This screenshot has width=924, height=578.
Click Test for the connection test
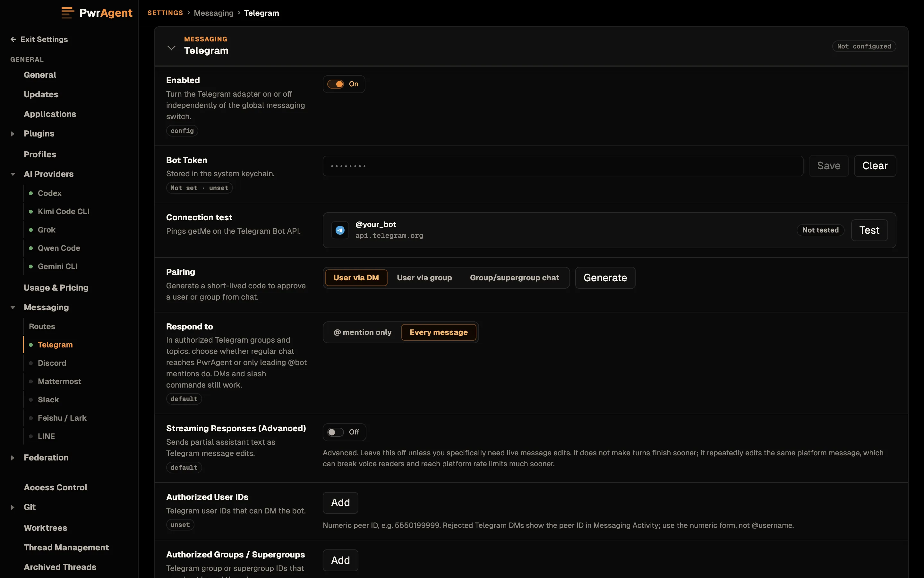869,230
